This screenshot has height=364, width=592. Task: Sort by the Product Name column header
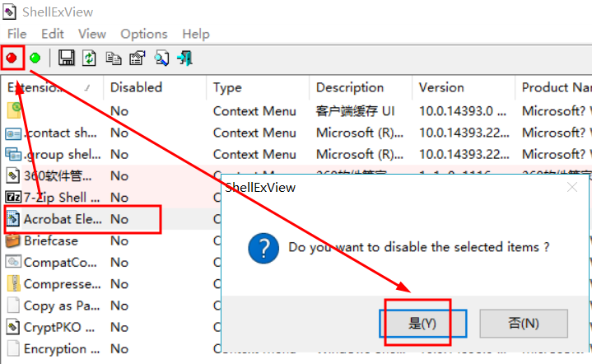554,87
